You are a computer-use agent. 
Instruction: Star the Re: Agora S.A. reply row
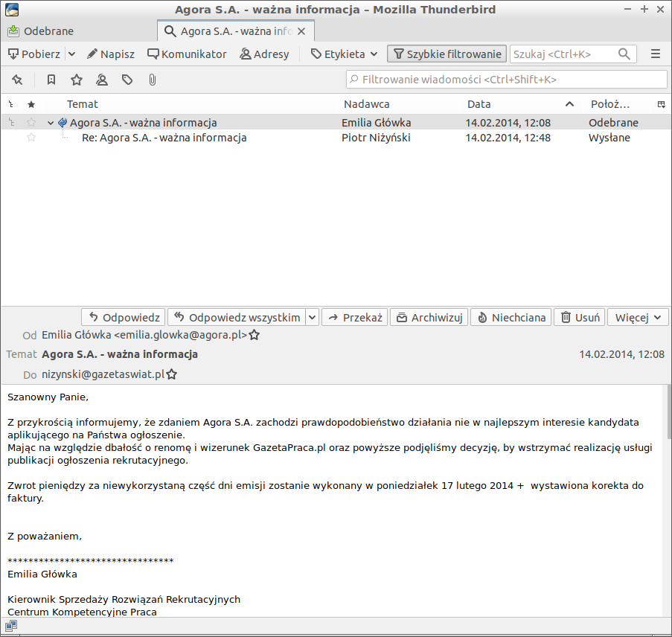31,138
